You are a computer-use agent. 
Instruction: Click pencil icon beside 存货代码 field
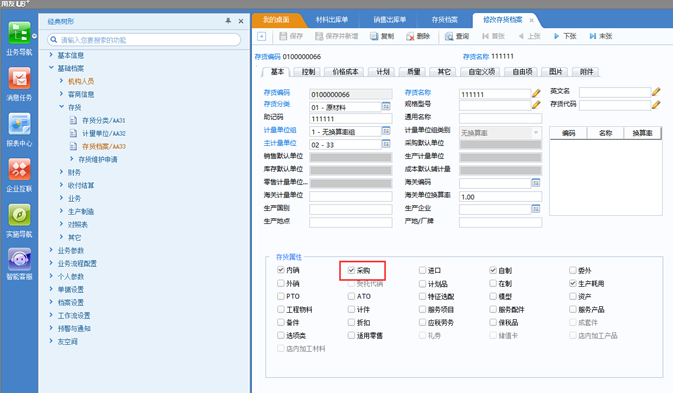pos(656,104)
